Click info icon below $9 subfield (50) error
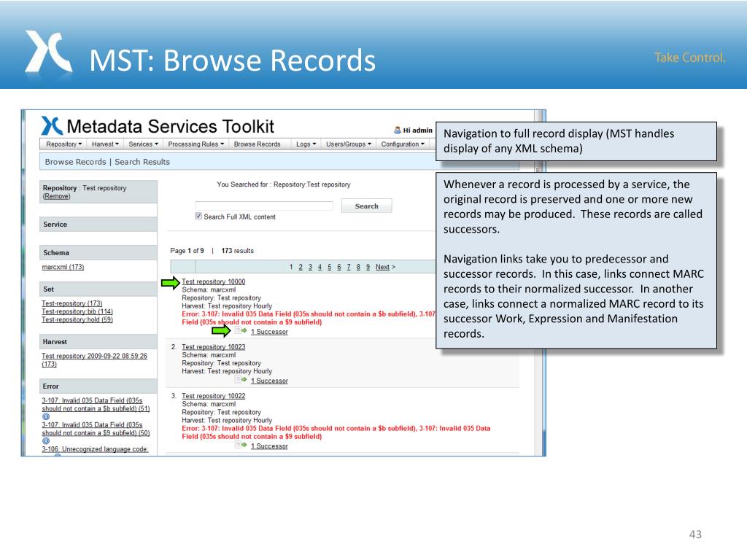Viewport: 747px width, 560px height. (x=46, y=440)
